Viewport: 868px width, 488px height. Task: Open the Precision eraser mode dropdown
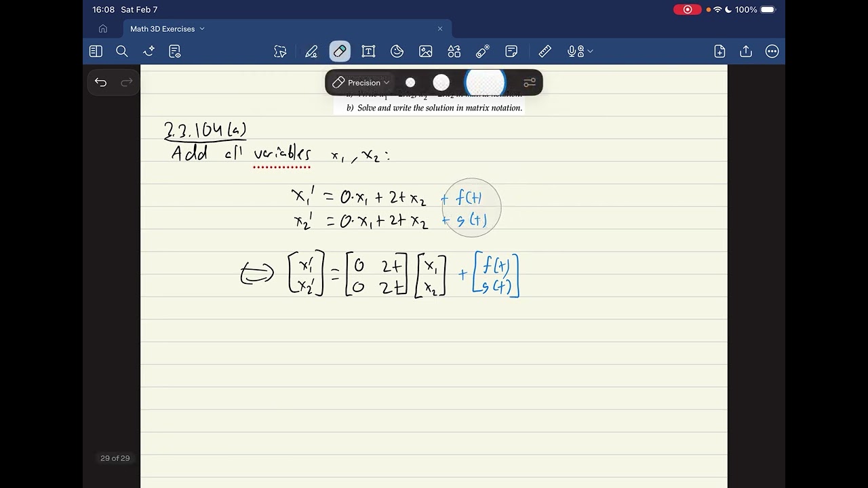click(361, 83)
